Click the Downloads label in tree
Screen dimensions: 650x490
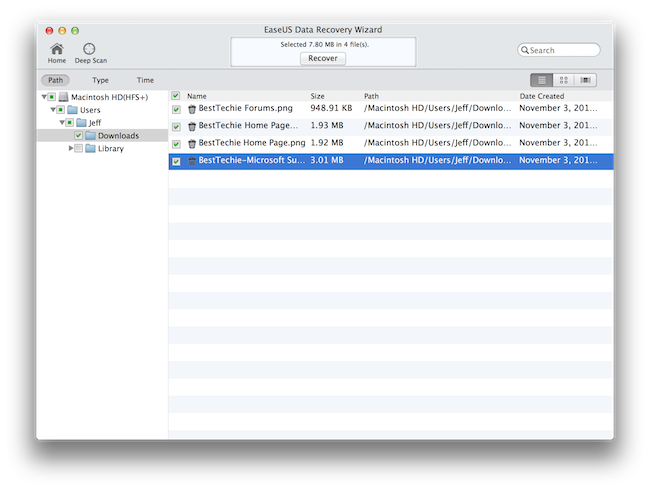[119, 136]
